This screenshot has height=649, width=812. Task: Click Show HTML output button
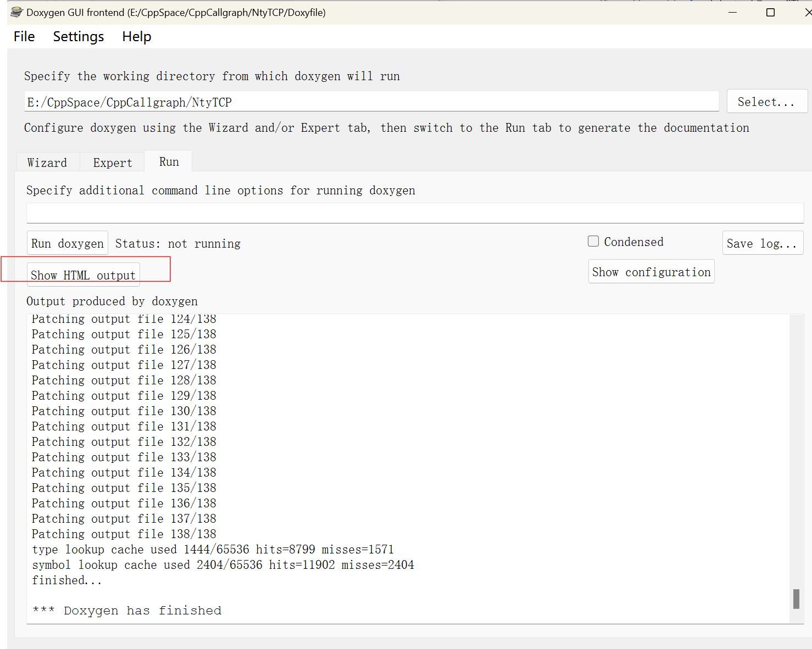(x=84, y=275)
